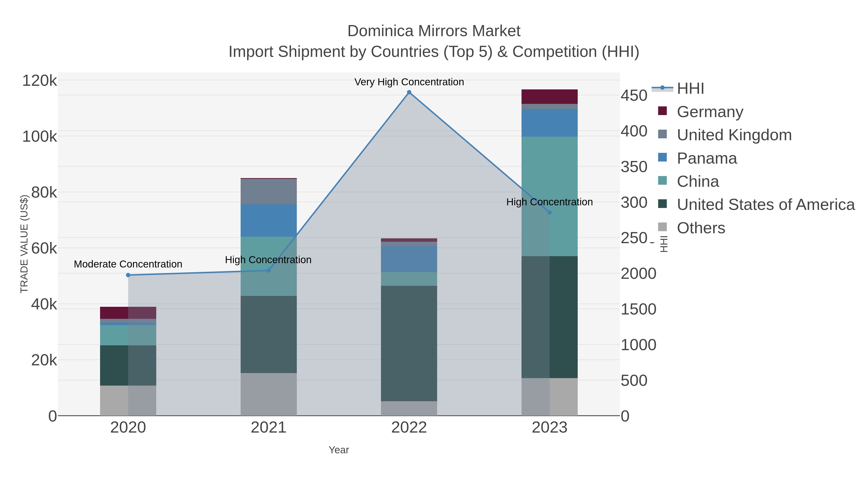Click the Others gray legend swatch
The width and height of the screenshot is (868, 488).
tap(663, 227)
